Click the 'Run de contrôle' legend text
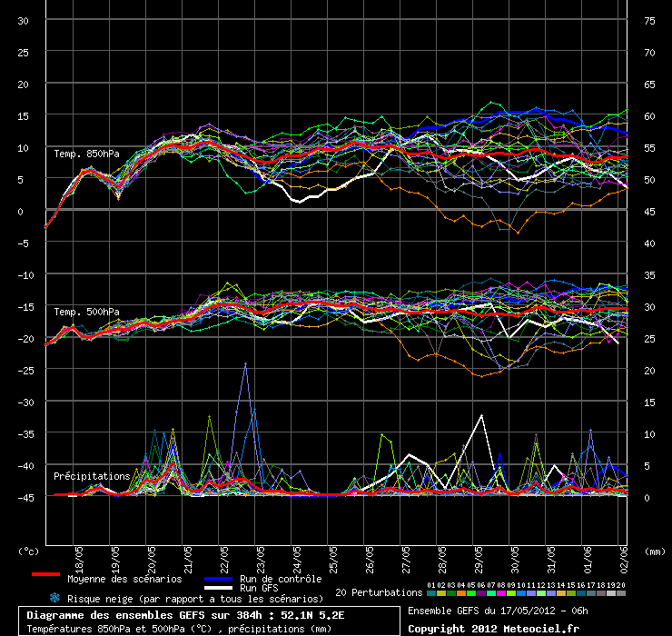 click(281, 579)
